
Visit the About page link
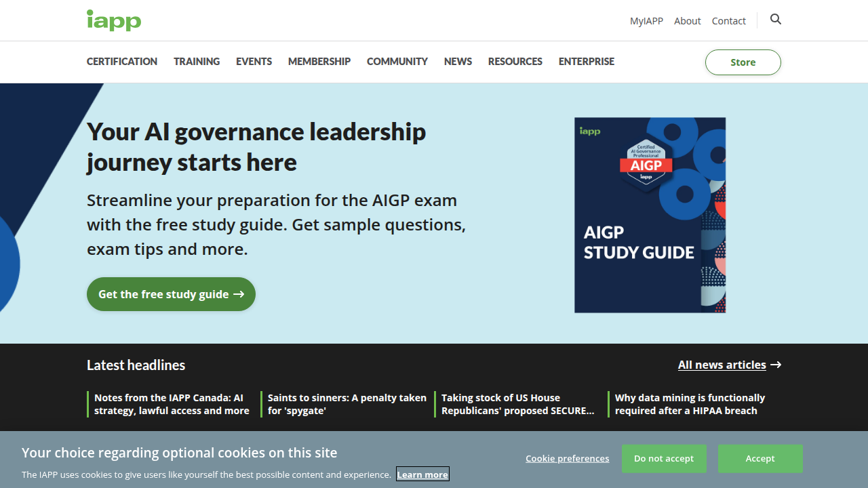click(688, 21)
